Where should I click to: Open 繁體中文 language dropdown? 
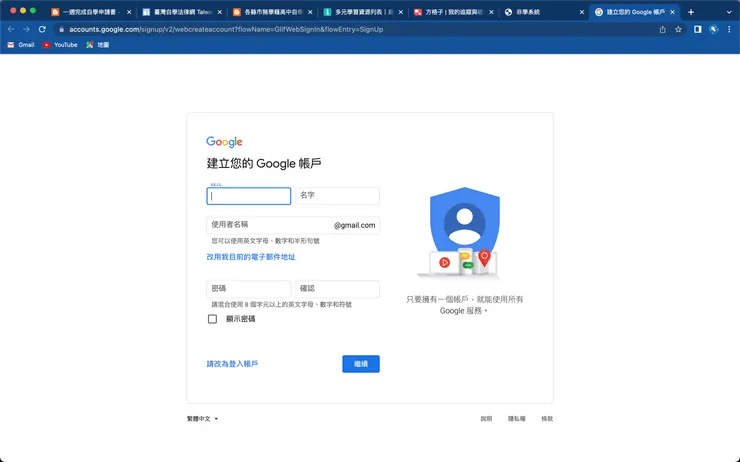tap(202, 419)
